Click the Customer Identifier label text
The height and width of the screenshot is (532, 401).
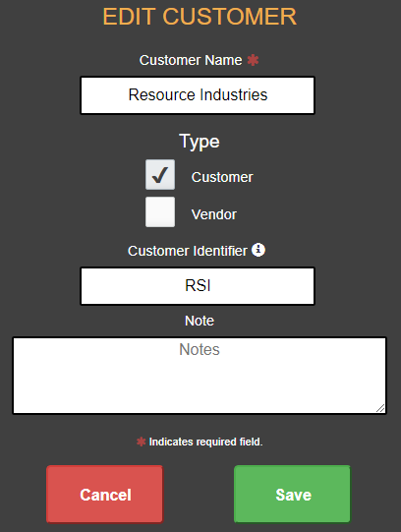point(188,251)
